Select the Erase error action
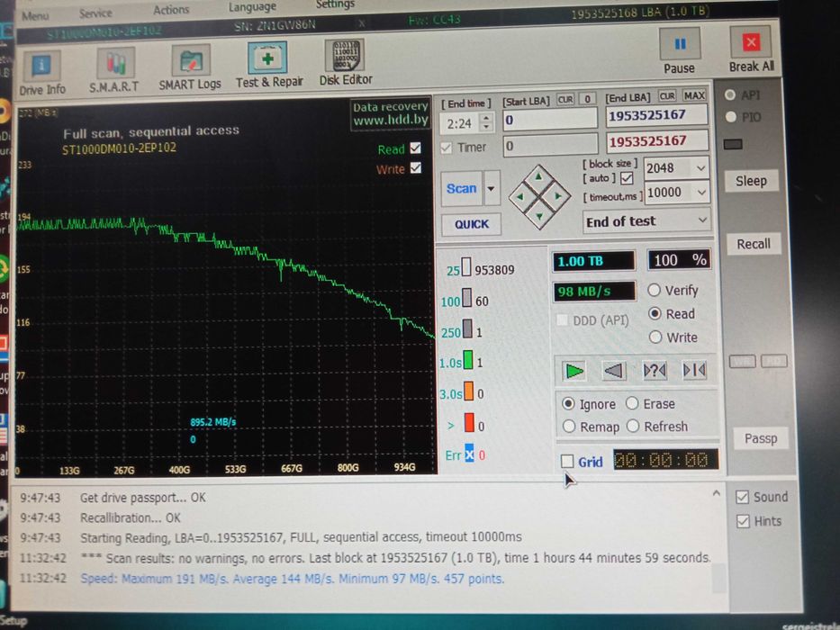840x630 pixels. click(x=632, y=403)
